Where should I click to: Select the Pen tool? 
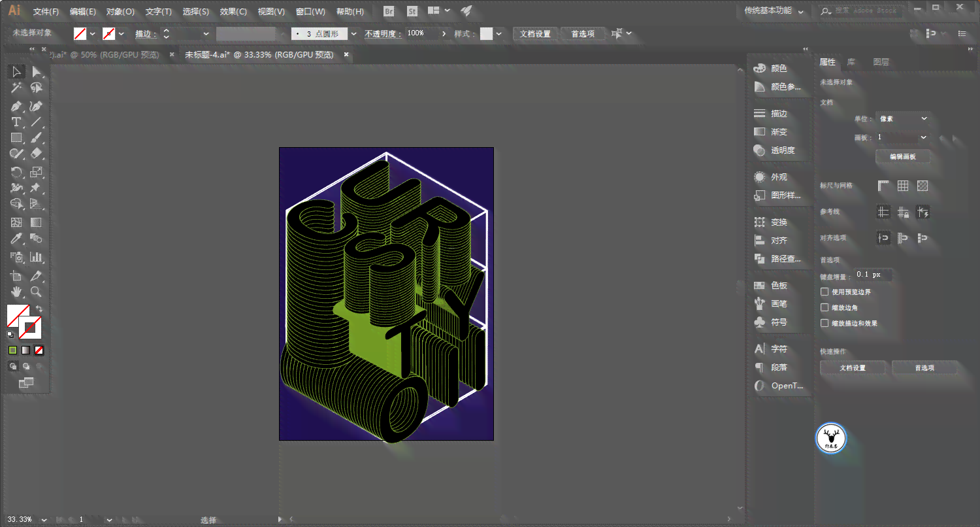coord(17,106)
